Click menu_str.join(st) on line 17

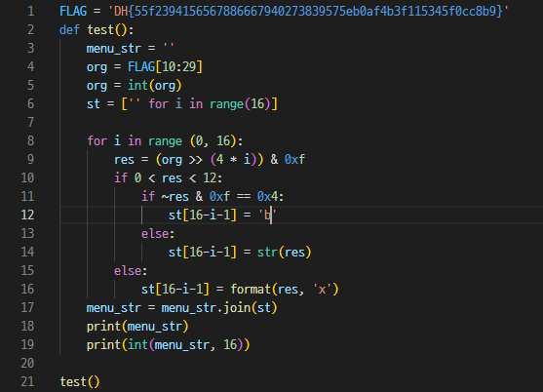click(x=219, y=308)
